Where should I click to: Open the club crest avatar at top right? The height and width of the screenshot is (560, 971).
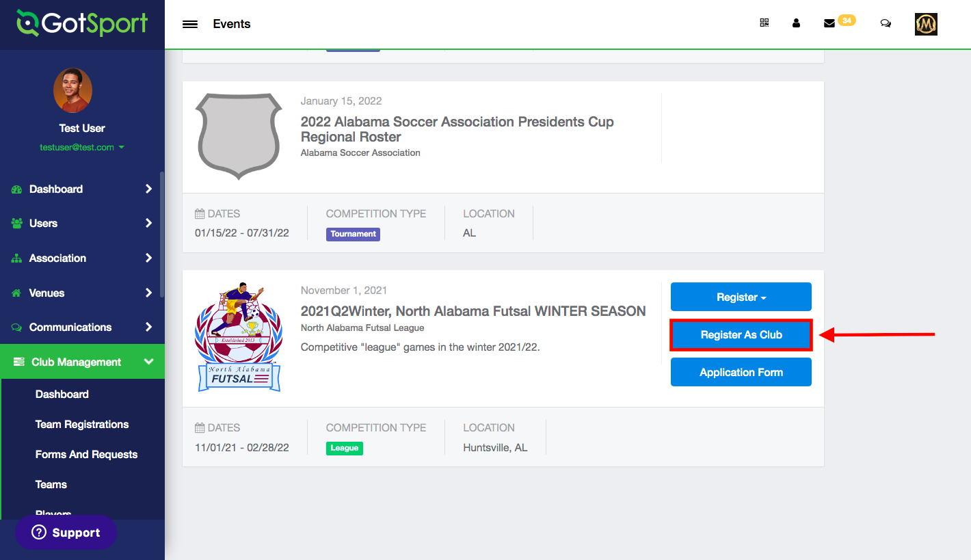tap(926, 24)
